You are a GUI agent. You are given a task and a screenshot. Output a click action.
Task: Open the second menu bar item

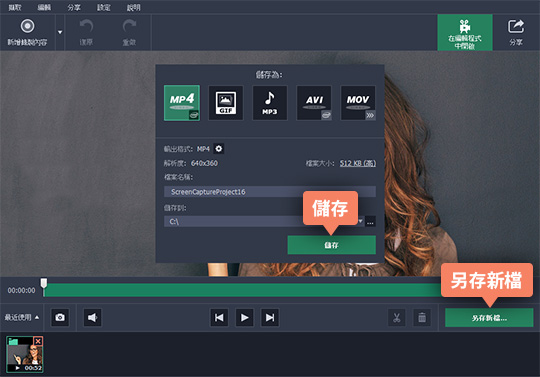click(x=44, y=7)
